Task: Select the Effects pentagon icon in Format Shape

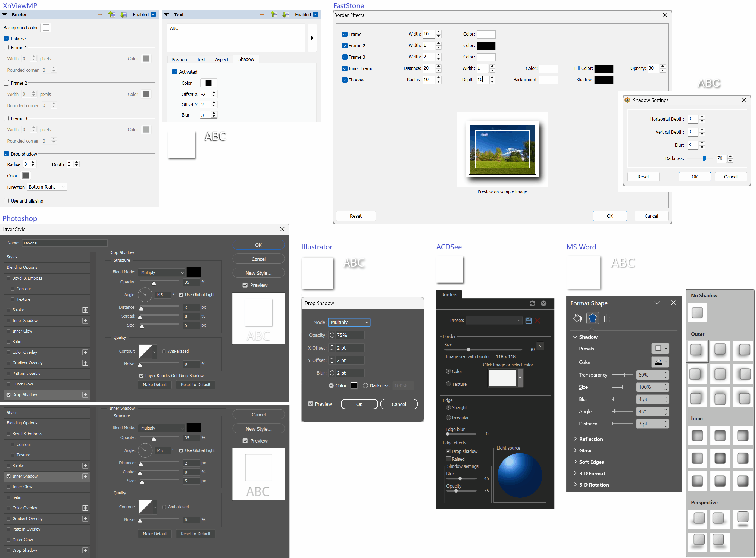Action: pyautogui.click(x=592, y=318)
